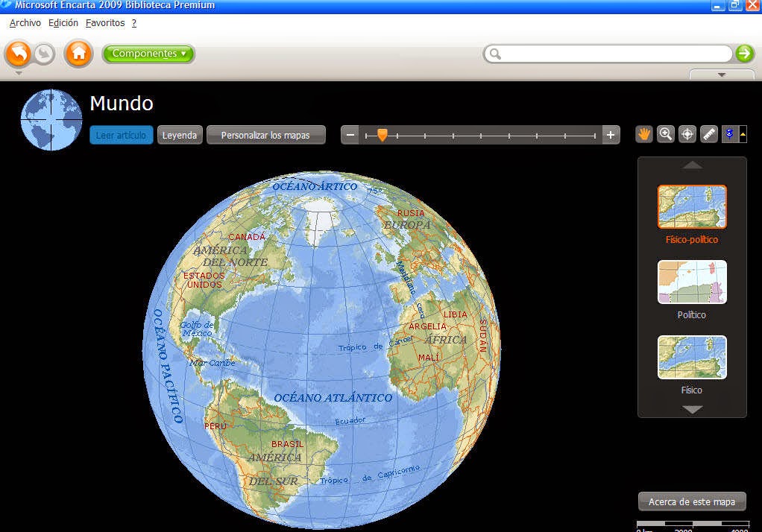Click the Mundo title text
Screen dimensions: 762x532
click(x=122, y=103)
